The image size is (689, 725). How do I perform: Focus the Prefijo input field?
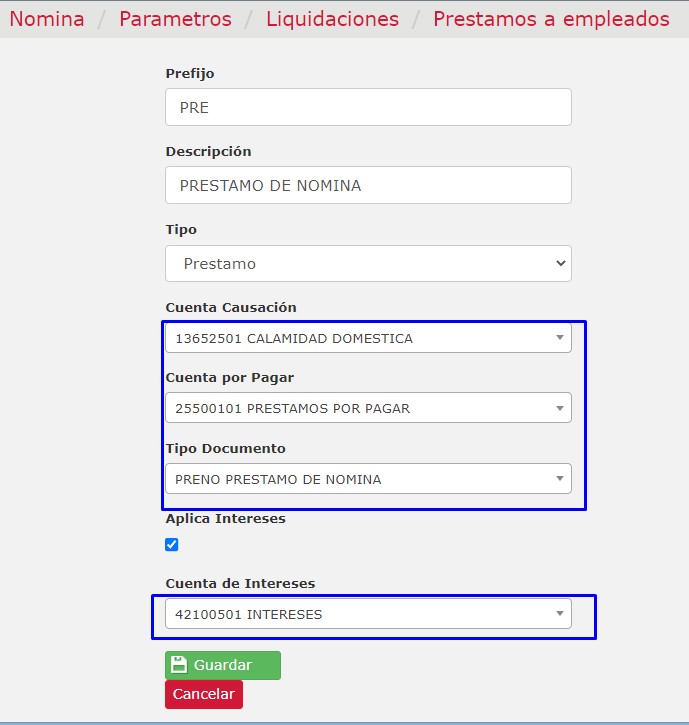pyautogui.click(x=369, y=107)
